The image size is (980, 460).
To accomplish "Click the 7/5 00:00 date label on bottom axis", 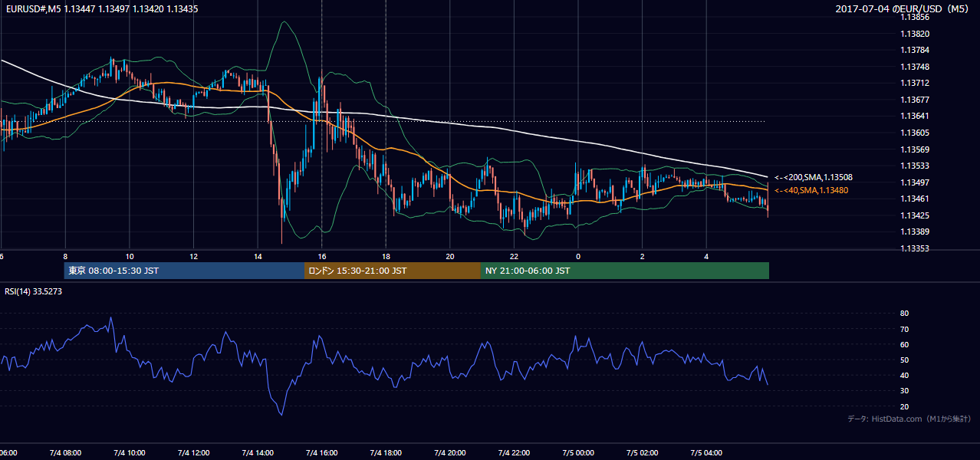I will (x=578, y=453).
